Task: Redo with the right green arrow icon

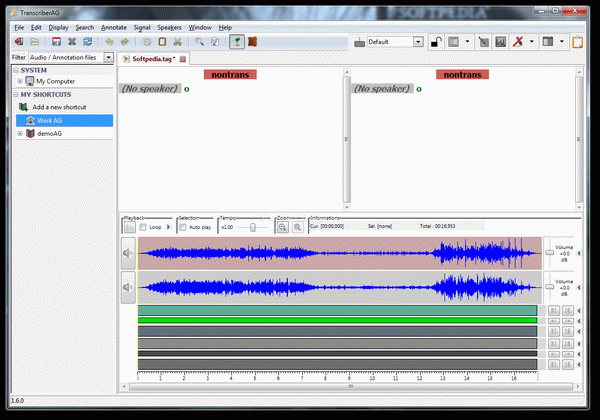Action: click(125, 42)
